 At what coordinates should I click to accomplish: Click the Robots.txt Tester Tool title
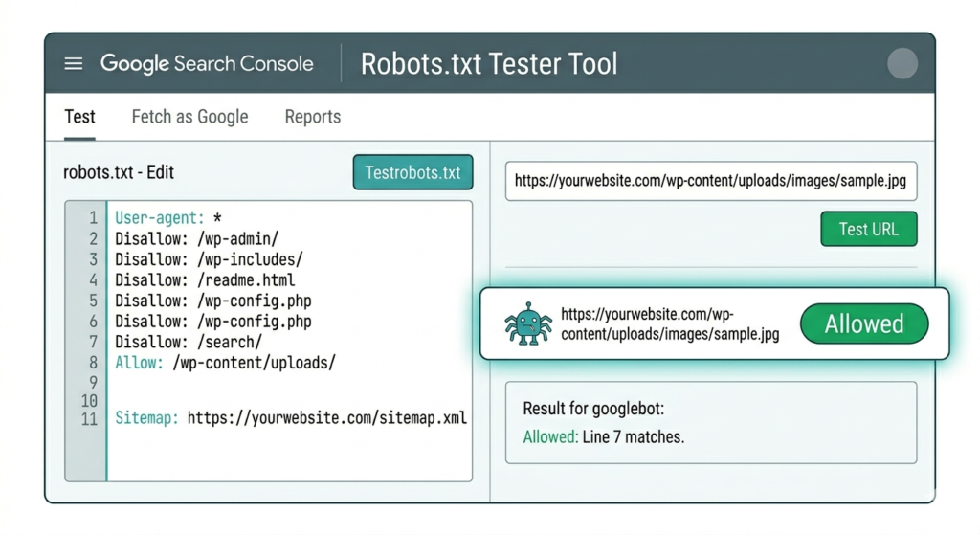[489, 64]
